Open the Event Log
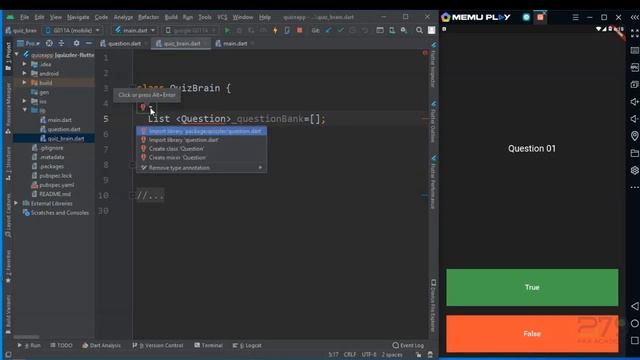Screen dimensions: 640x360 [408, 345]
